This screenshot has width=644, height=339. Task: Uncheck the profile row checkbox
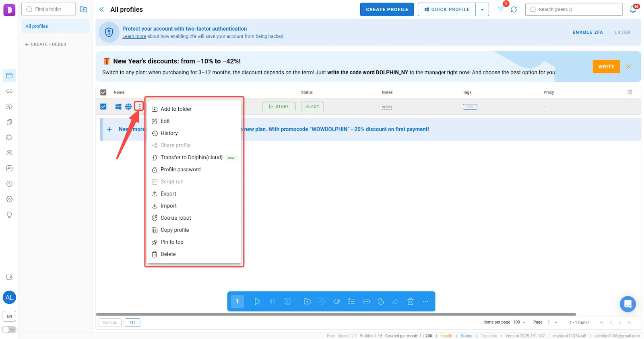point(103,106)
